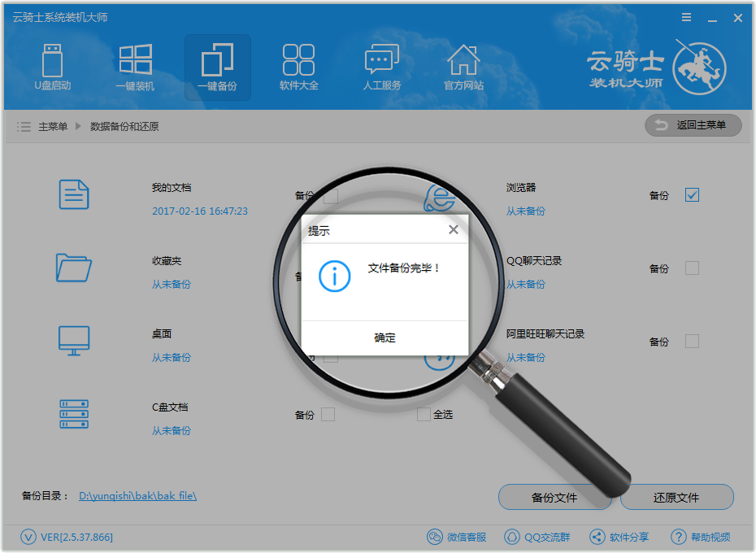Open the 一键装机 section
The image size is (756, 553).
[x=136, y=67]
